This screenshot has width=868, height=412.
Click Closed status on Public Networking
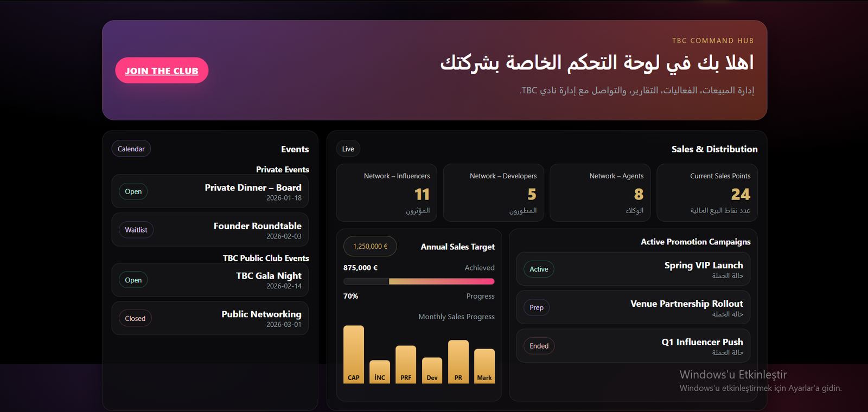point(135,318)
